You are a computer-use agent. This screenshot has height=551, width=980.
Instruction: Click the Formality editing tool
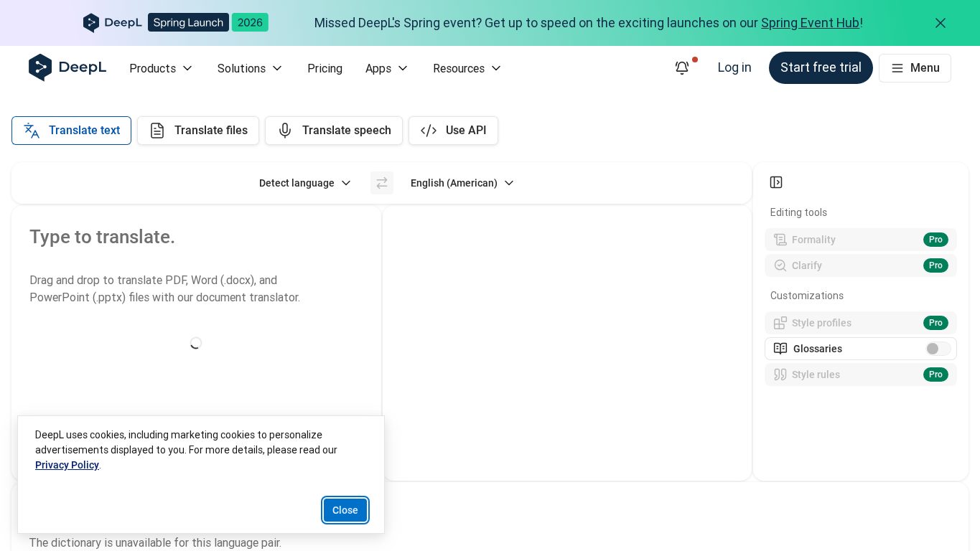(861, 240)
